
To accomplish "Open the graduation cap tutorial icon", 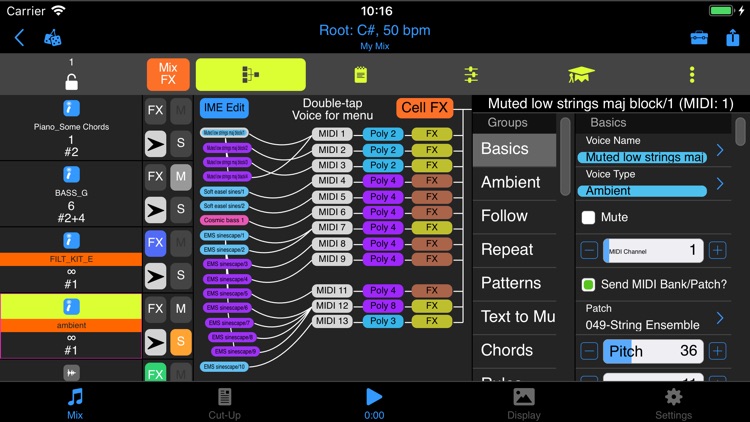I will (x=581, y=75).
